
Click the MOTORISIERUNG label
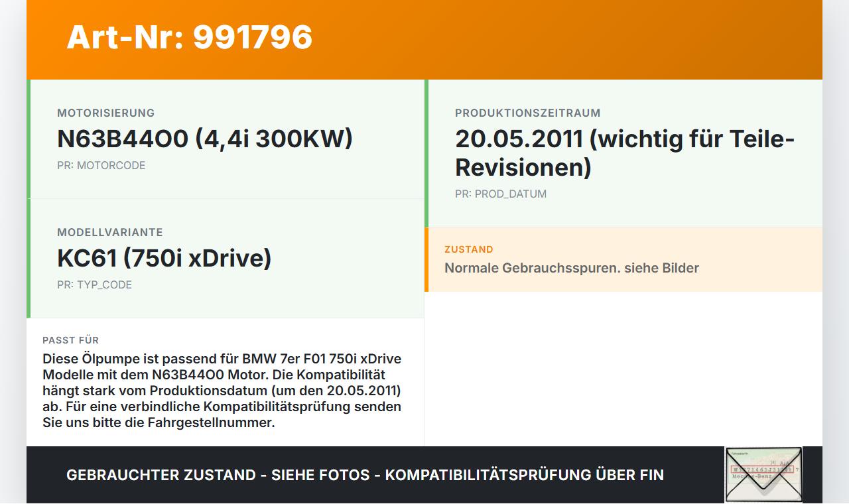click(106, 113)
